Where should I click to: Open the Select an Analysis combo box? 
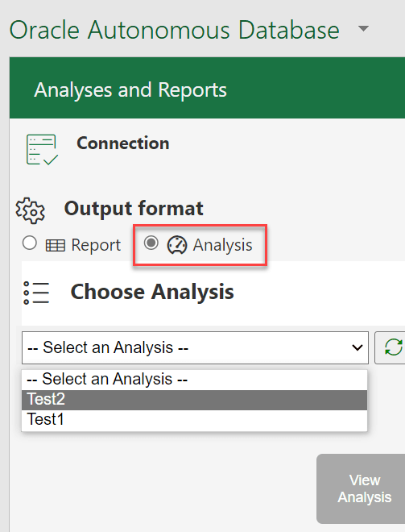pos(195,347)
